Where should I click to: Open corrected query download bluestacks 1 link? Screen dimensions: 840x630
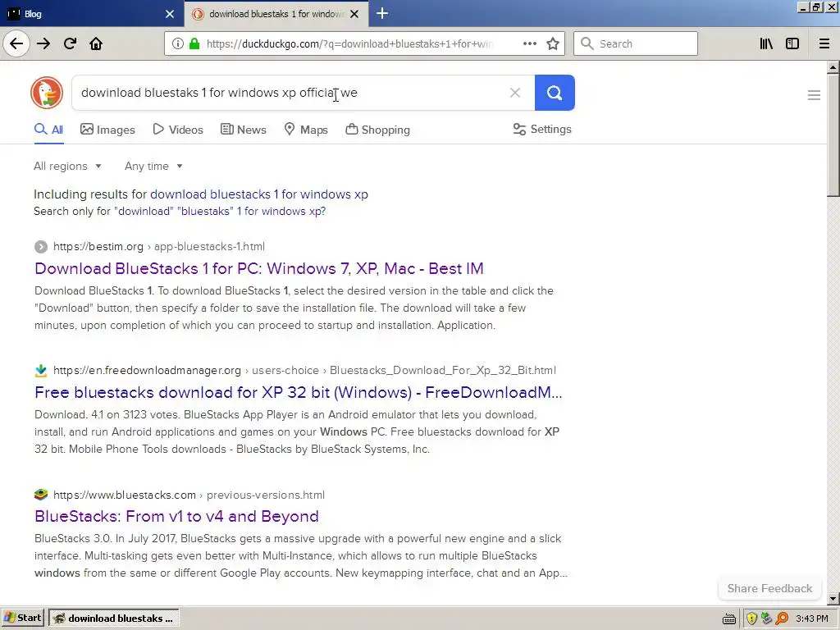pyautogui.click(x=258, y=194)
